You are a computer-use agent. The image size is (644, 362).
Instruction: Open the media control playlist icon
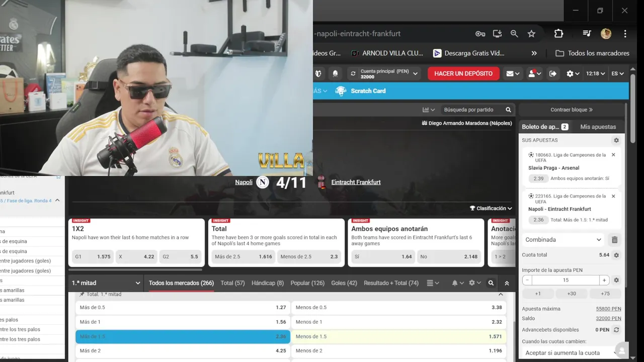(587, 34)
